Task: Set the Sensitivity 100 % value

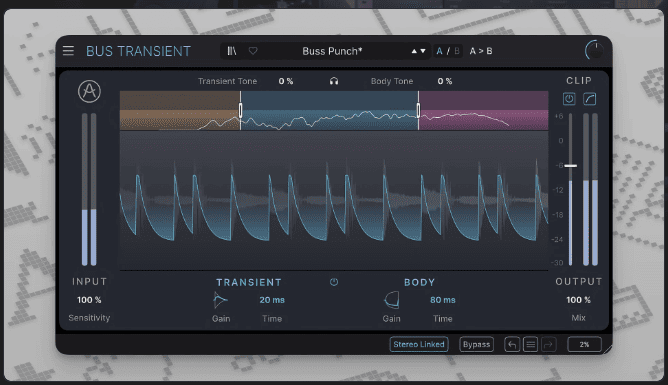Action: pyautogui.click(x=89, y=300)
